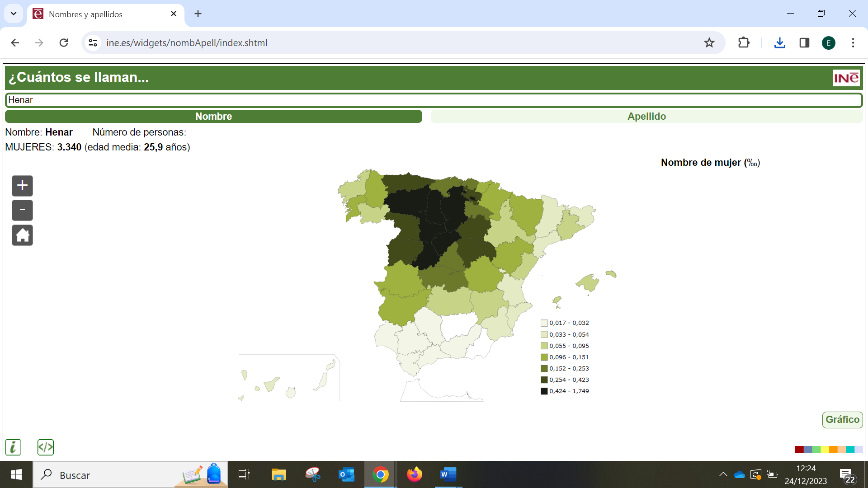868x488 pixels.
Task: Open Chrome extensions puzzle icon
Action: click(x=743, y=43)
